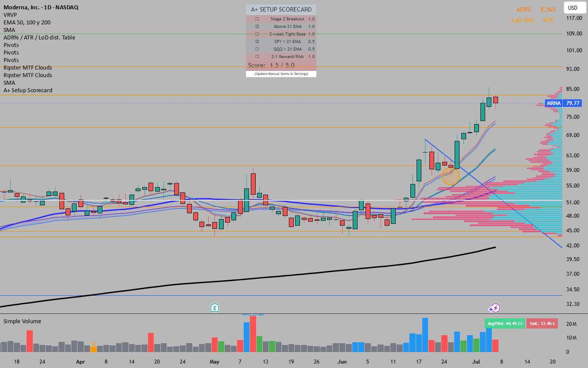Click the LoD dist. 47% readout
This screenshot has height=368, width=588.
(x=532, y=20)
